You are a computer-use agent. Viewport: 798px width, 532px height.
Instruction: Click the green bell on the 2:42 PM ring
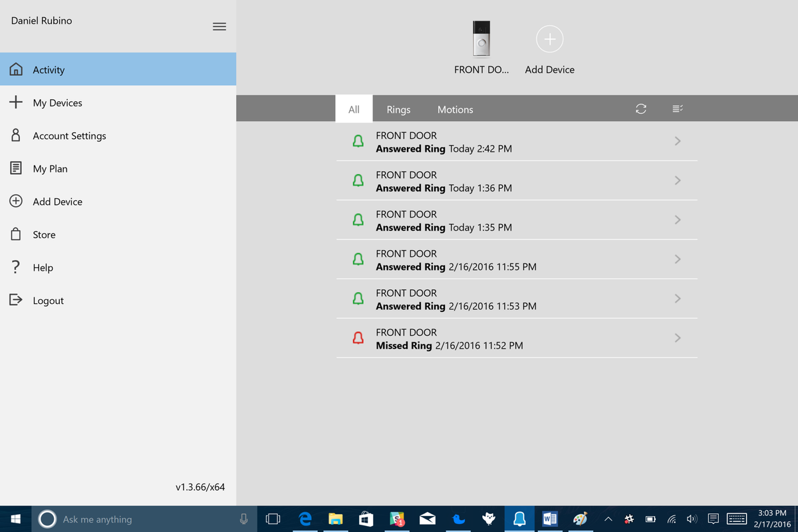(358, 141)
